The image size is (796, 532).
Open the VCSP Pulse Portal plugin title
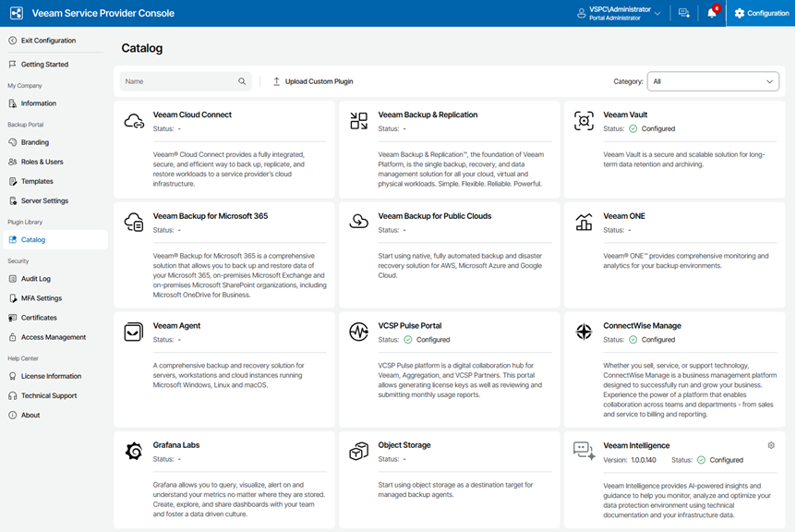coord(410,326)
